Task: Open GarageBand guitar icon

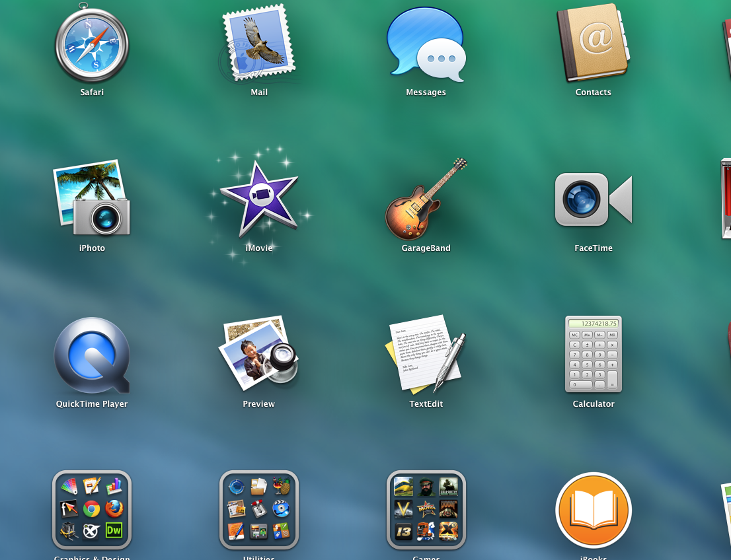Action: point(426,199)
